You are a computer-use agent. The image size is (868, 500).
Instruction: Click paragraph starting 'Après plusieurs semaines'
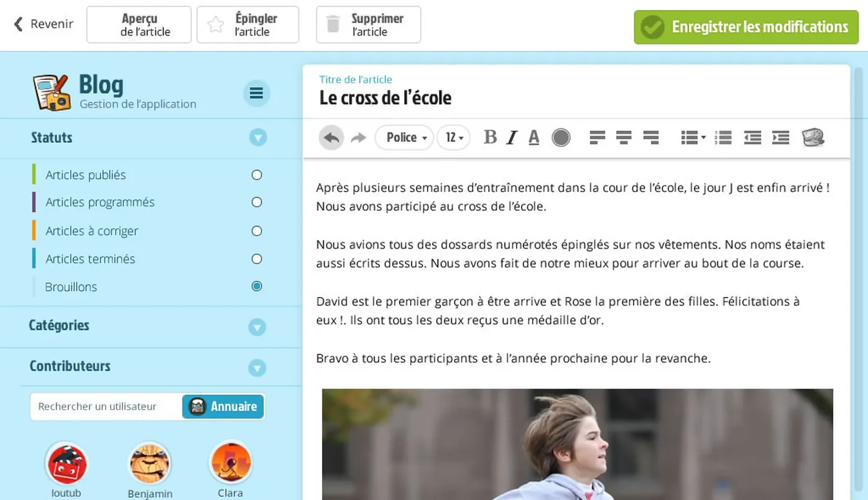coord(572,197)
